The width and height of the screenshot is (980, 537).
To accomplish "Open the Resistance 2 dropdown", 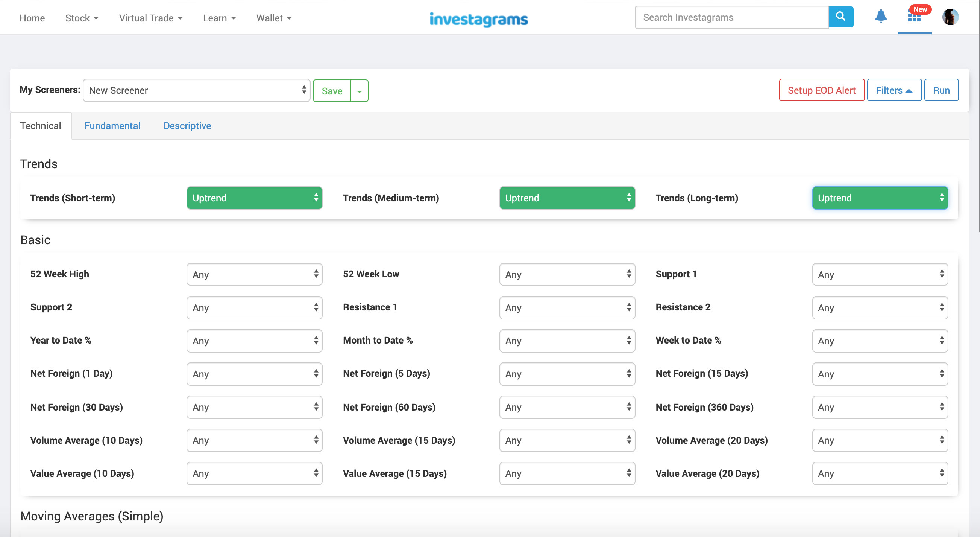I will 880,307.
